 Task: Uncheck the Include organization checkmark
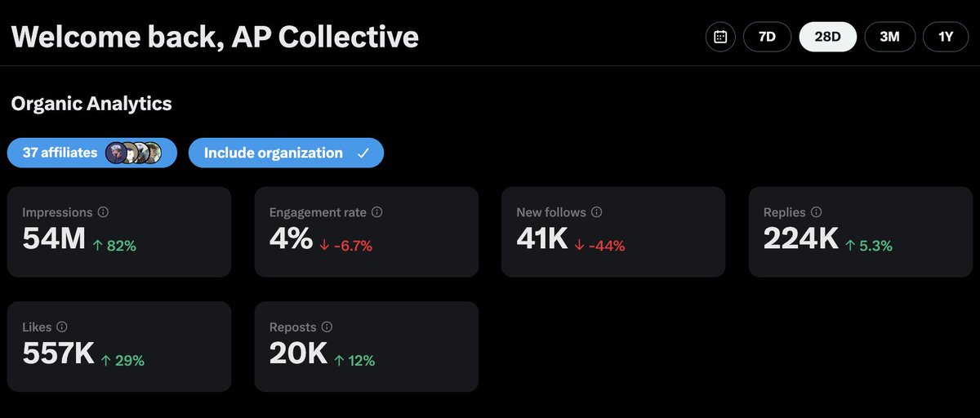click(363, 153)
